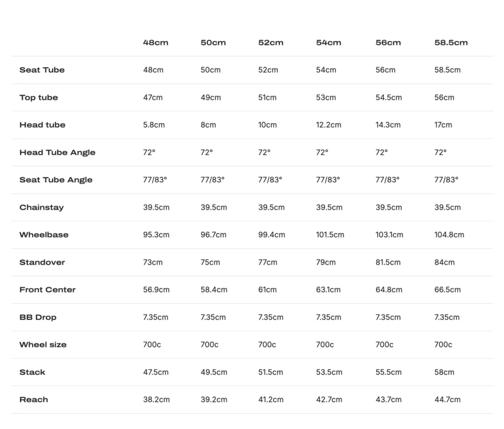Select the Wheelbase row label
The image size is (504, 429).
tap(44, 235)
